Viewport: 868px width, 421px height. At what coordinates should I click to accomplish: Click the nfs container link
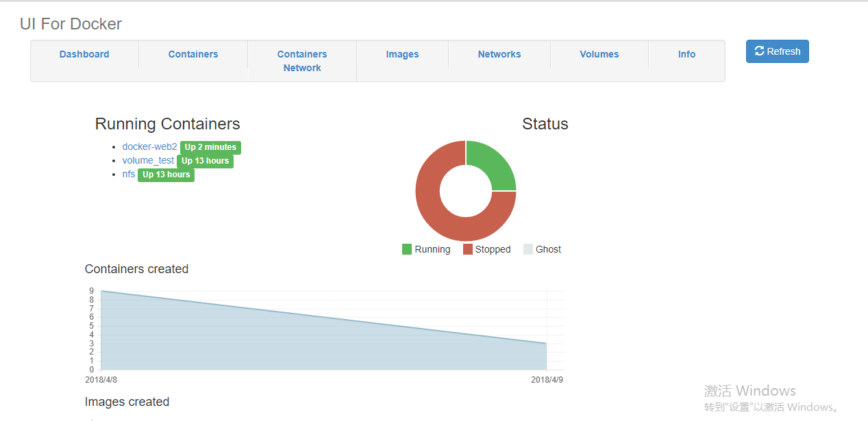(129, 174)
